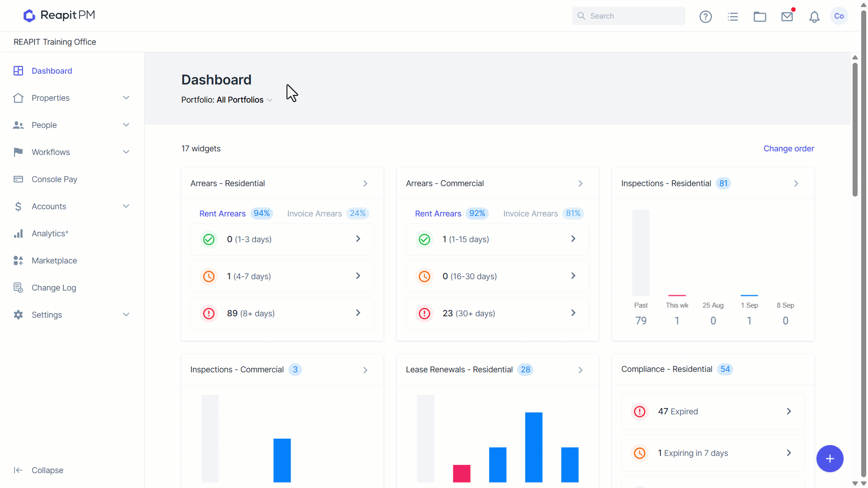This screenshot has width=868, height=488.
Task: Click the Reapit PM logo
Action: point(59,15)
